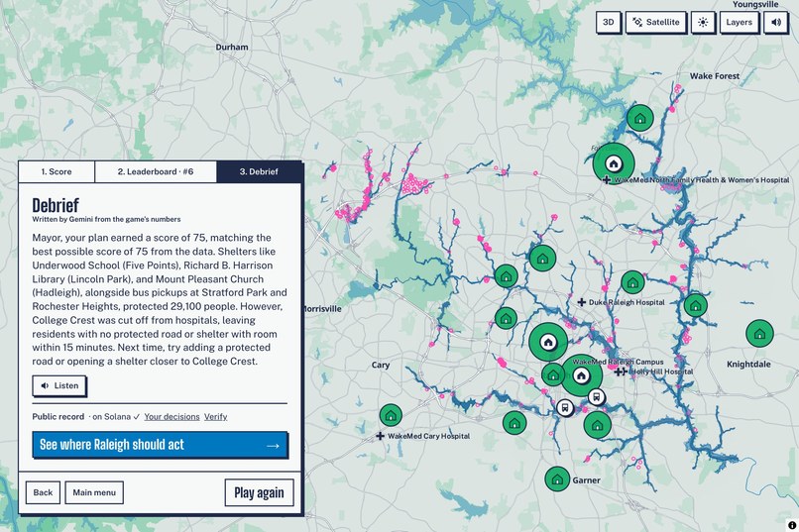Mute sound with the speaker icon
Screen dimensions: 799x532
point(775,23)
